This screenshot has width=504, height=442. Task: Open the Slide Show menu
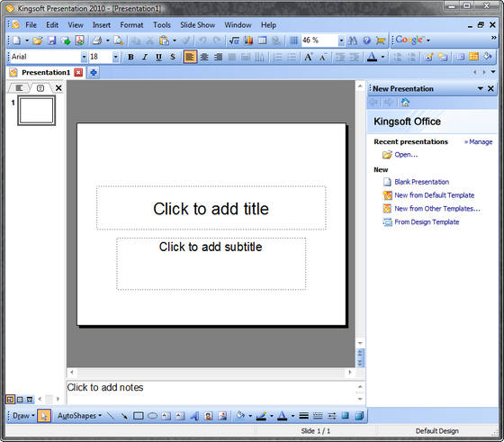197,24
